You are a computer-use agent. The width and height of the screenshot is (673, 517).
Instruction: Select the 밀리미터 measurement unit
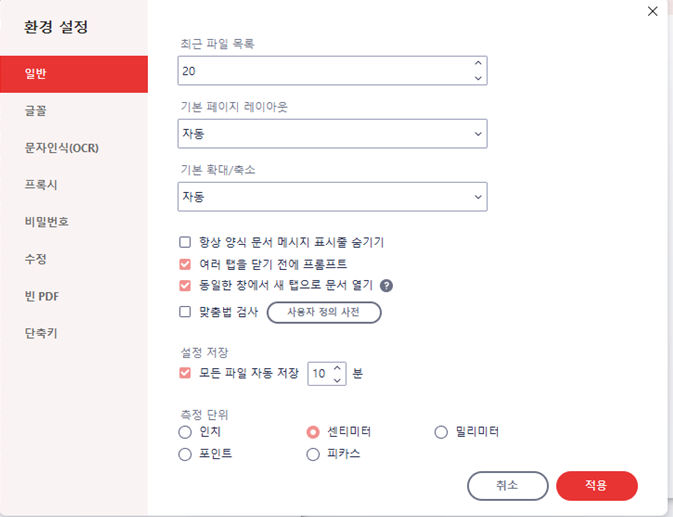point(441,432)
